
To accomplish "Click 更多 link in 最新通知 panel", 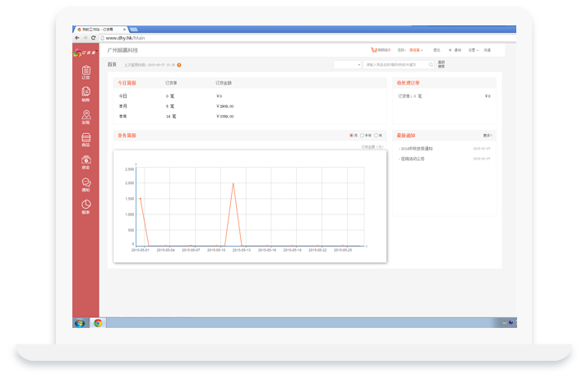I will (x=487, y=135).
